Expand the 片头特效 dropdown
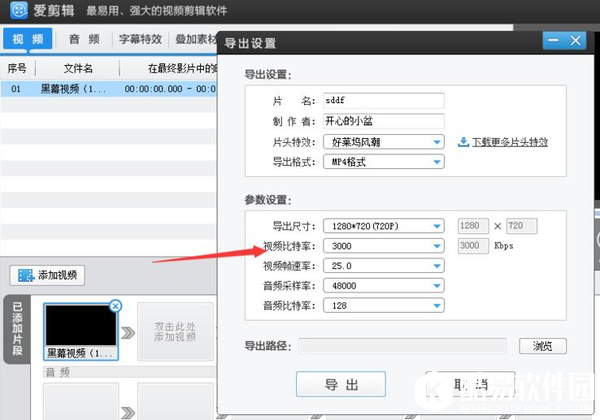Viewport: 600px width, 420px height. [x=437, y=142]
